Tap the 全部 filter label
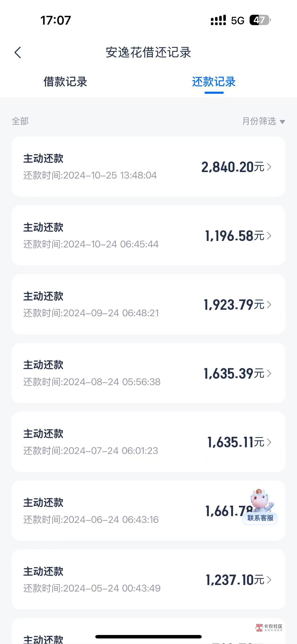 tap(20, 121)
